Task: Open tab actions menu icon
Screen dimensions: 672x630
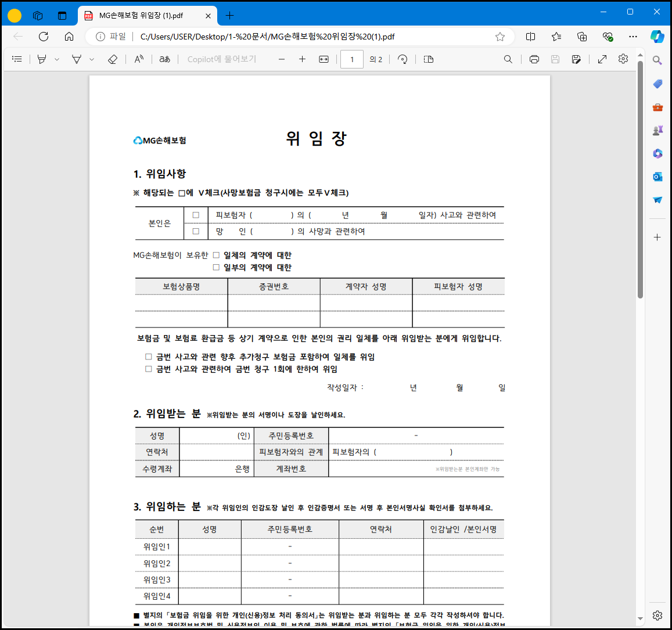Action: pyautogui.click(x=62, y=16)
